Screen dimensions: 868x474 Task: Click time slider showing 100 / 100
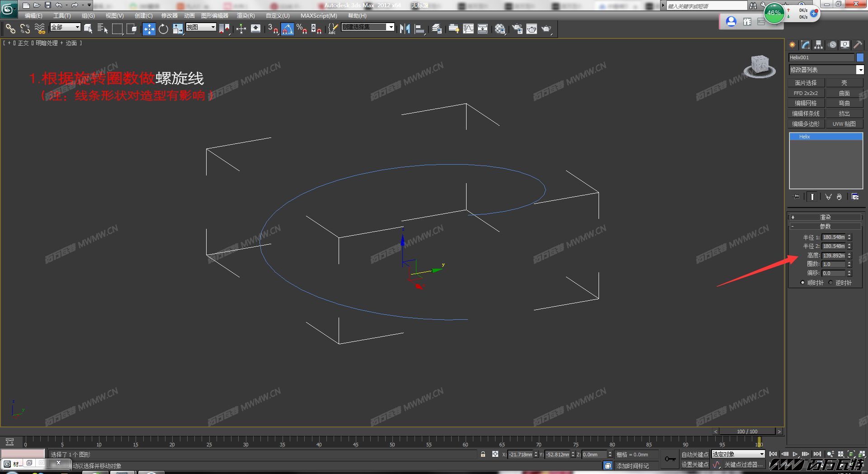point(747,431)
